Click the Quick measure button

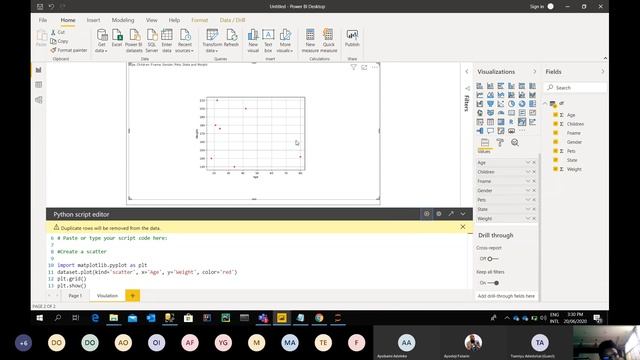(x=329, y=40)
